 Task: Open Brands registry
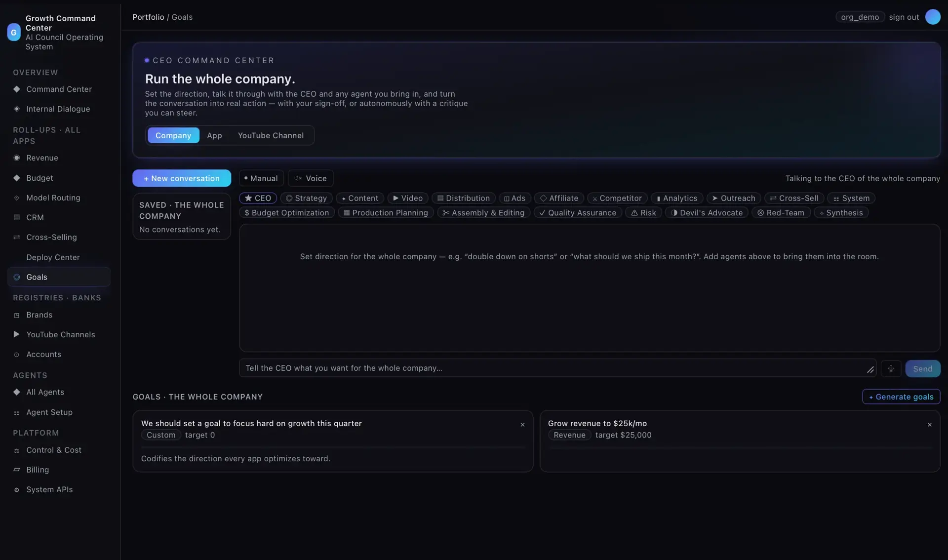pyautogui.click(x=59, y=315)
